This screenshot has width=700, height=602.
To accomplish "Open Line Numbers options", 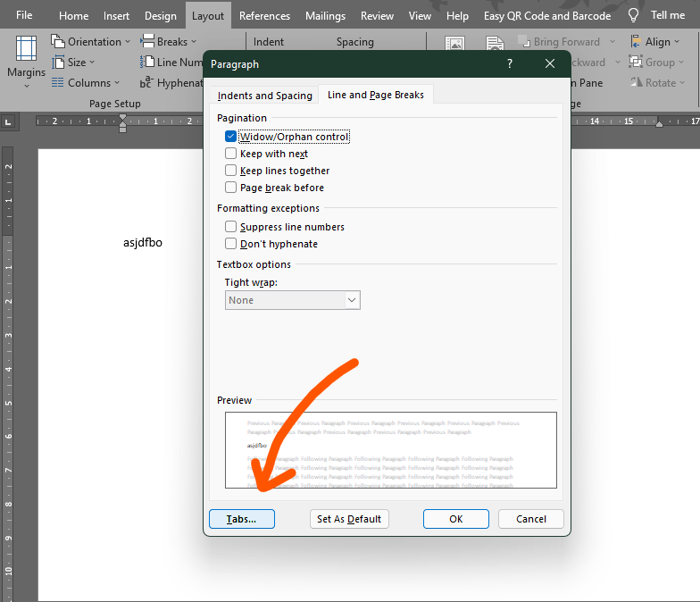I will coord(171,63).
